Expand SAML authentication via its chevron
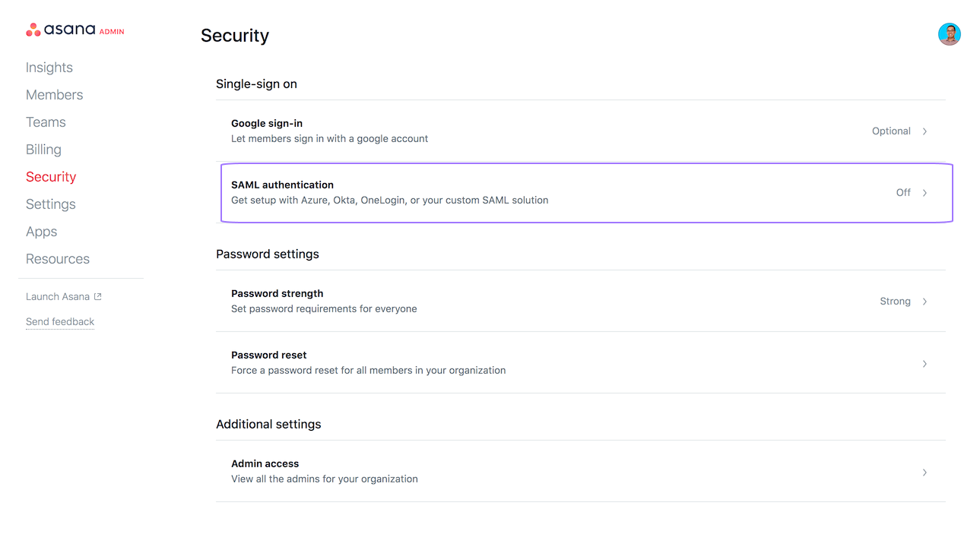 pyautogui.click(x=924, y=193)
